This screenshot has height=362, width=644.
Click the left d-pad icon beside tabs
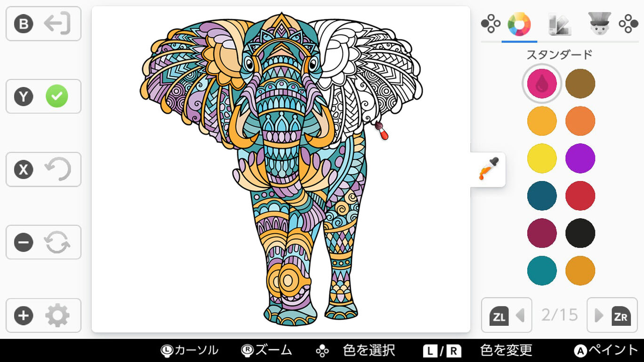(491, 24)
